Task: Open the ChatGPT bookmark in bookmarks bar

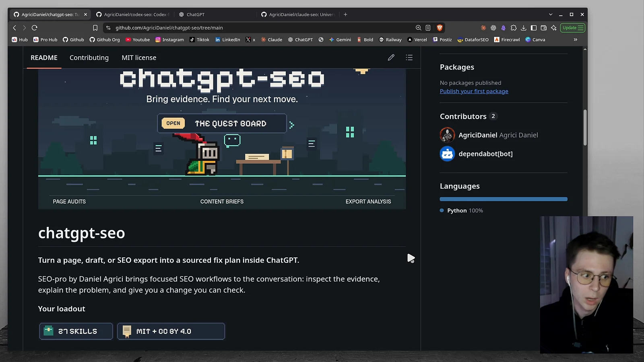Action: (x=300, y=40)
